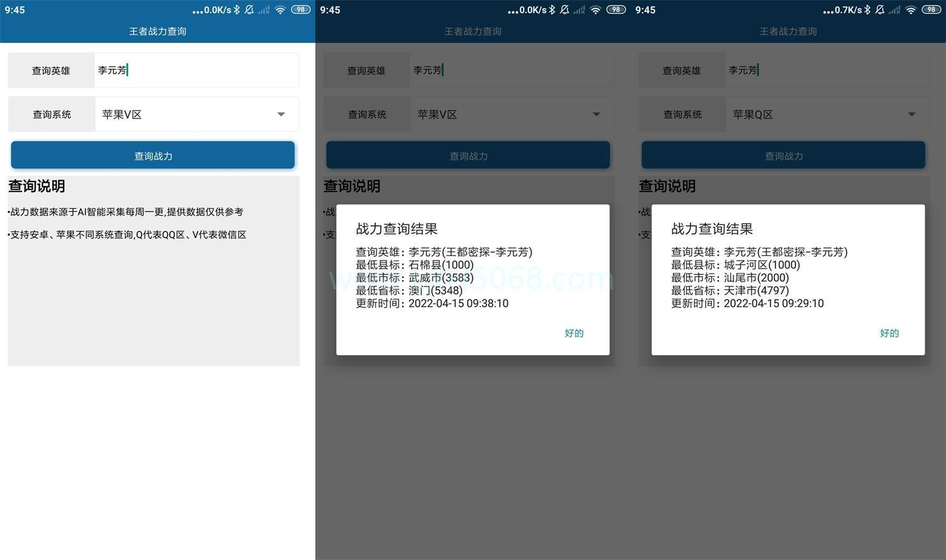The image size is (946, 560).
Task: Tap the dimmed 查询战力 button on the right screen
Action: tap(783, 155)
